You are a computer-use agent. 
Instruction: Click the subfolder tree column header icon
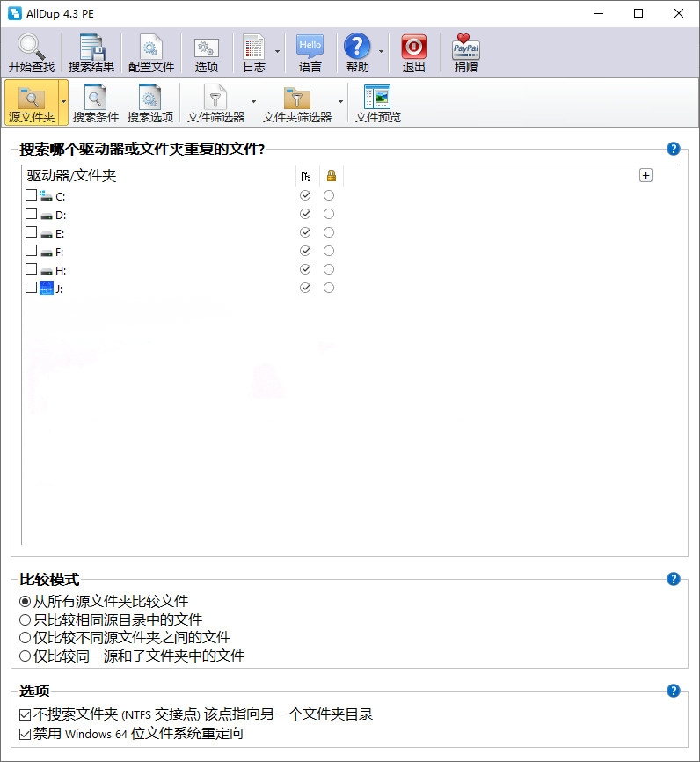(x=305, y=176)
